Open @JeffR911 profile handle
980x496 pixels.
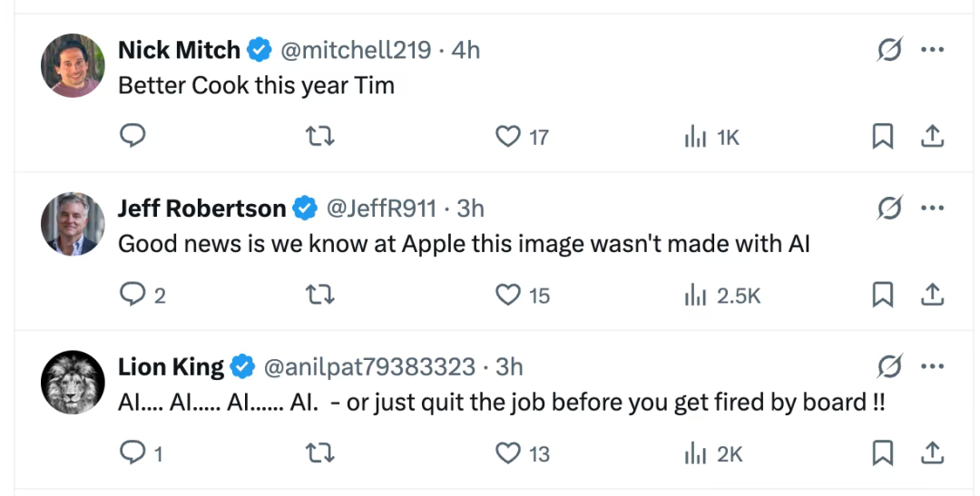tap(381, 208)
